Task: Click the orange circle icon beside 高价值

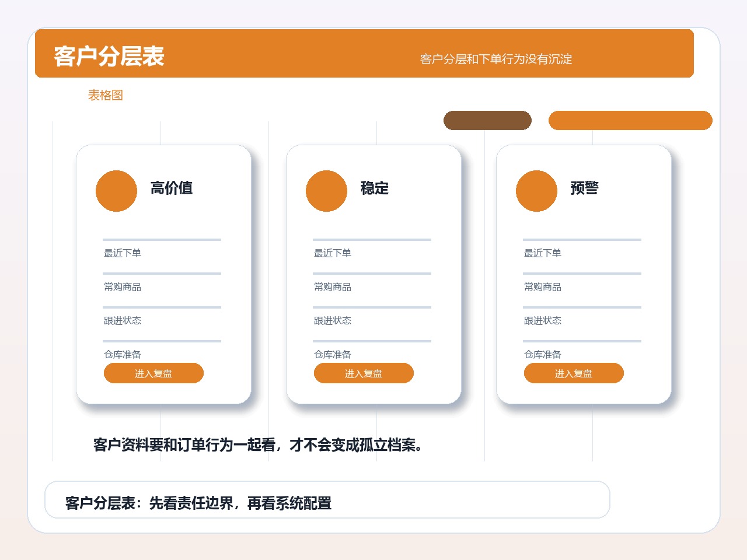Action: click(116, 191)
